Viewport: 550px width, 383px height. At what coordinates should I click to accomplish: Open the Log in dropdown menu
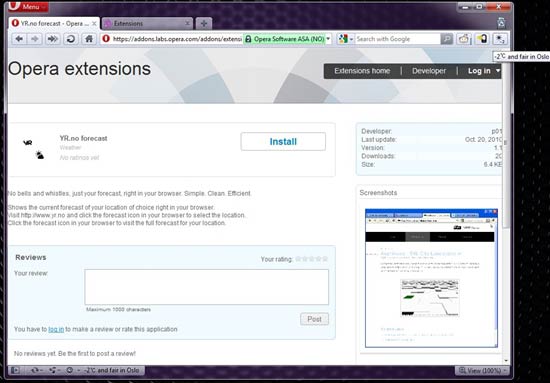click(x=483, y=71)
